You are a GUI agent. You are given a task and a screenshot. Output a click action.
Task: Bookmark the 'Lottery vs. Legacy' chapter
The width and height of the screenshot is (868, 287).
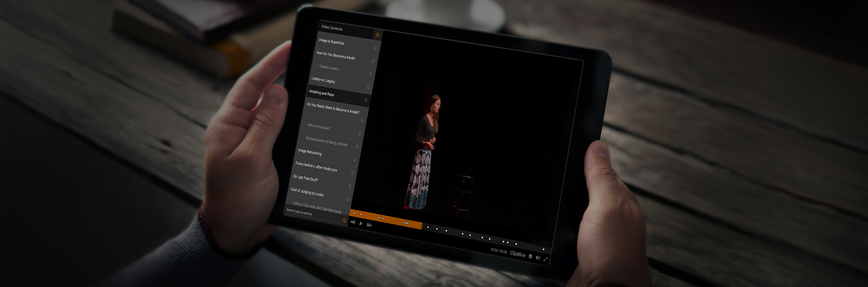pyautogui.click(x=368, y=87)
